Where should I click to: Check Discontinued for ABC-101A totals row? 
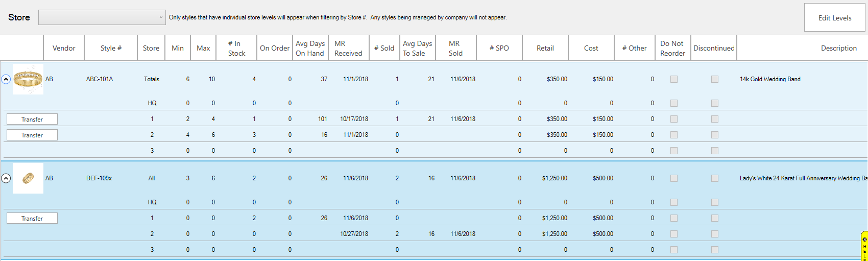coord(715,79)
